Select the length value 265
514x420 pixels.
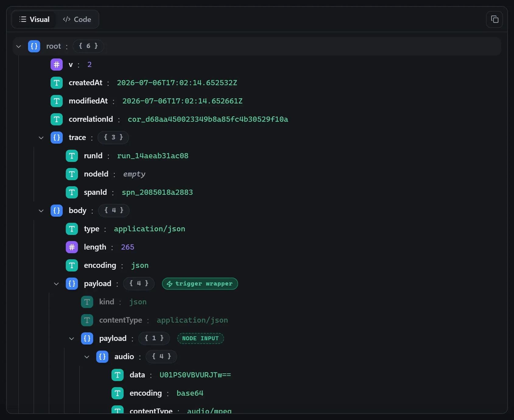click(x=128, y=247)
